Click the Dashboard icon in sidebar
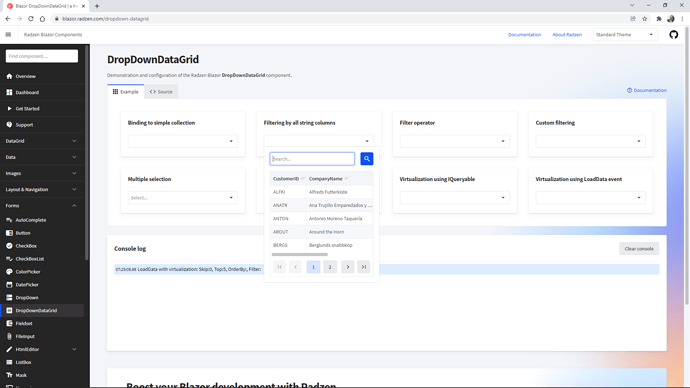Image resolution: width=690 pixels, height=388 pixels. click(9, 92)
